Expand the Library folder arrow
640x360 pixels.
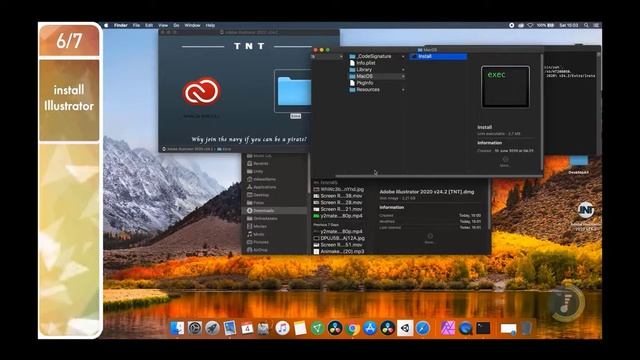pos(403,70)
